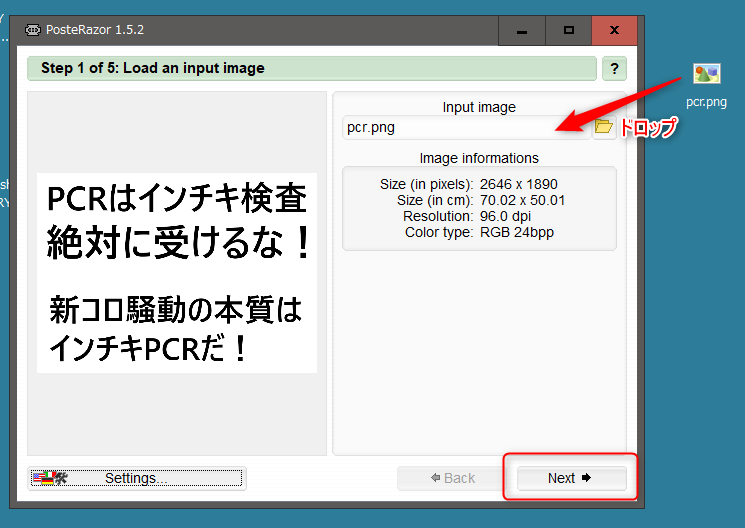The image size is (745, 528).
Task: Browse for input image with folder icon
Action: pos(603,127)
